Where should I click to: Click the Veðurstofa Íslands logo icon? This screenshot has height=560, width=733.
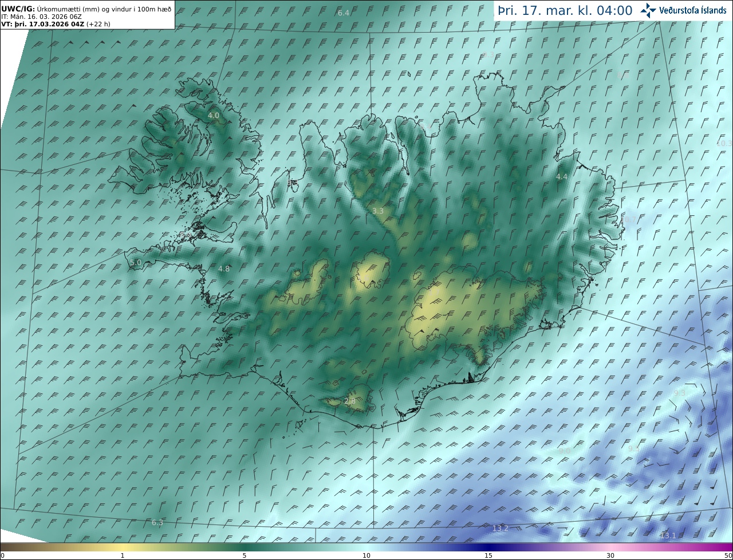point(648,10)
